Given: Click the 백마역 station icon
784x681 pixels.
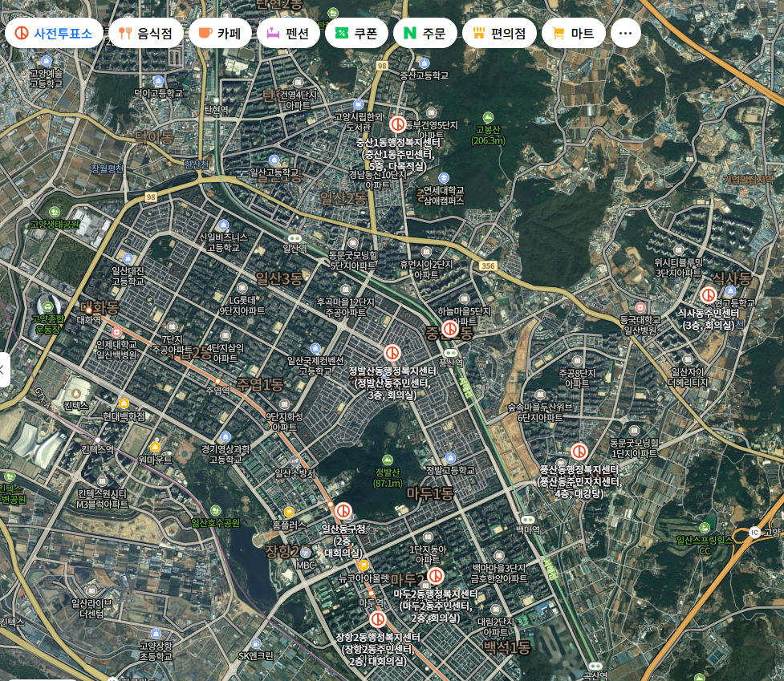Looking at the screenshot, I should click(527, 520).
